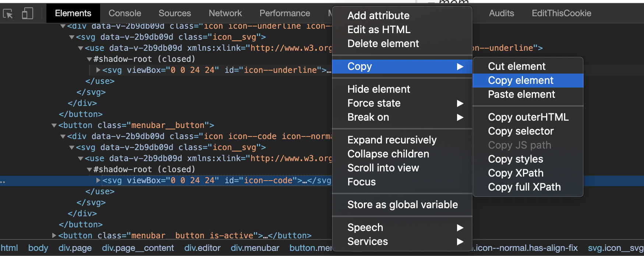The image size is (644, 256).
Task: Choose Scroll into view
Action: 402,168
